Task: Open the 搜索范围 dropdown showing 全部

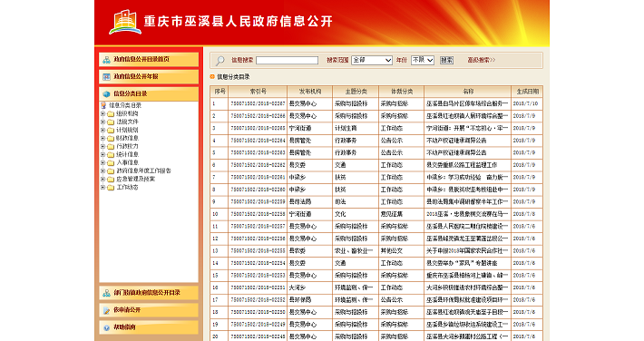Action: (372, 60)
